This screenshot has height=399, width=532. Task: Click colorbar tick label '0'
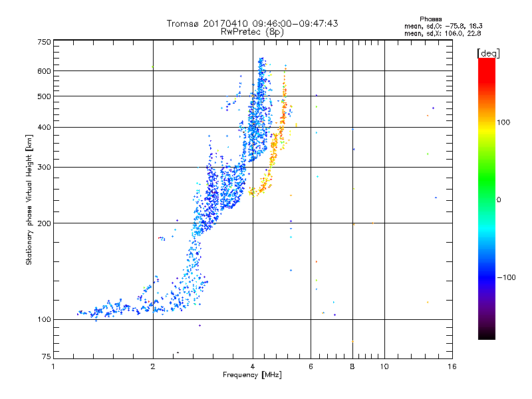(498, 200)
